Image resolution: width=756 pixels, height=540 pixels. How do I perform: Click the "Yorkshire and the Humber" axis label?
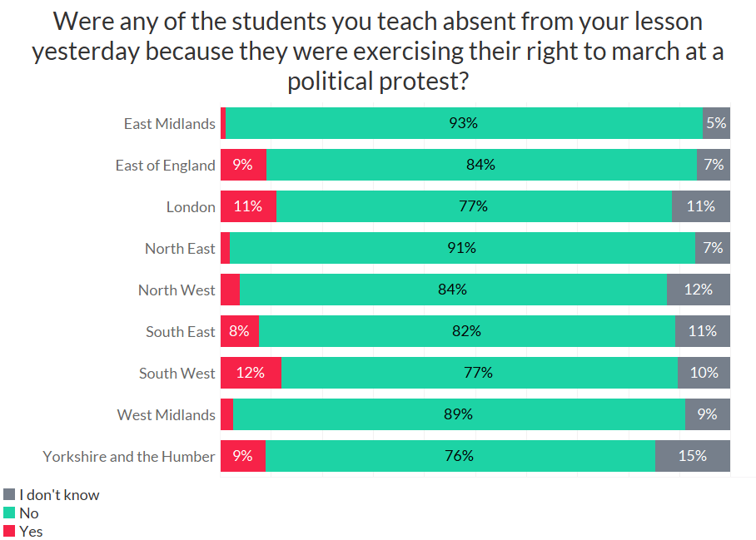click(x=129, y=456)
